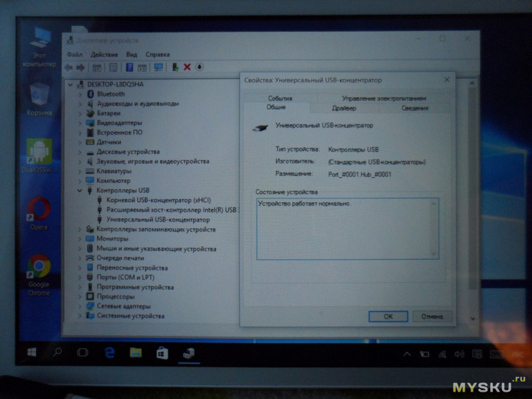Image resolution: width=532 pixels, height=399 pixels.
Task: Expand the Дисковые устройства node
Action: tap(80, 152)
